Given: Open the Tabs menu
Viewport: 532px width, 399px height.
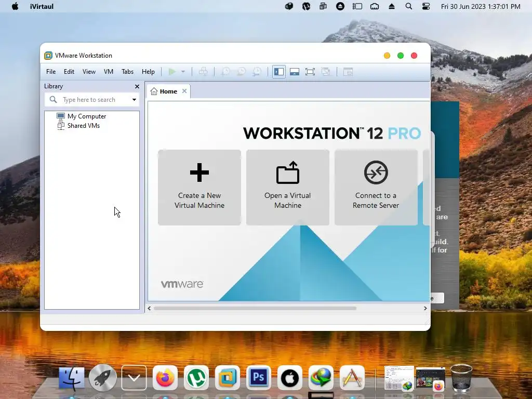Looking at the screenshot, I should point(128,72).
